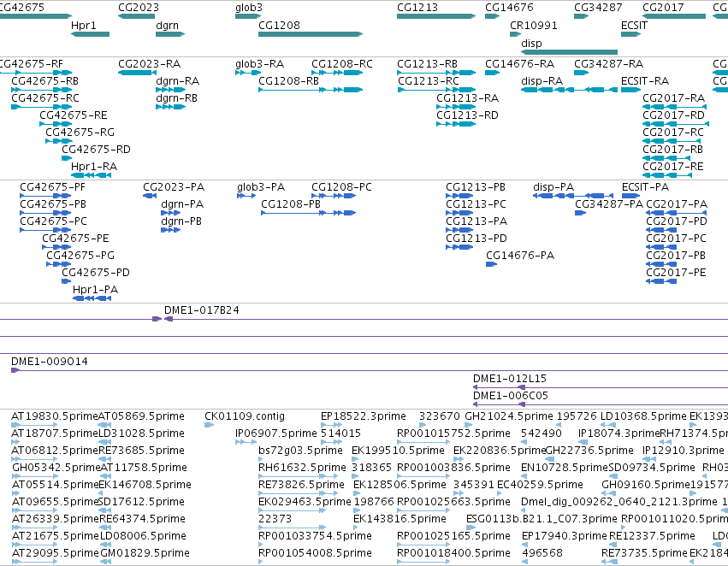
Task: Select EST IP06907.5prime
Action: pyautogui.click(x=275, y=433)
